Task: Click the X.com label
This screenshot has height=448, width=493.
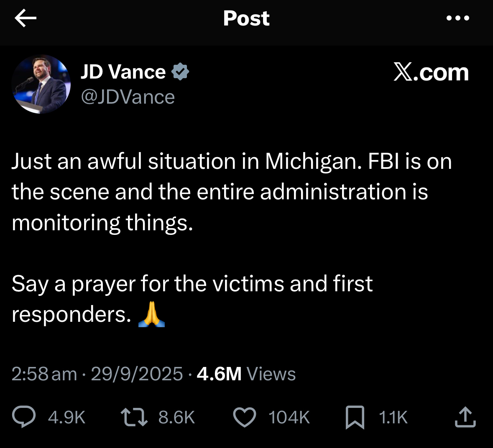Action: click(431, 73)
